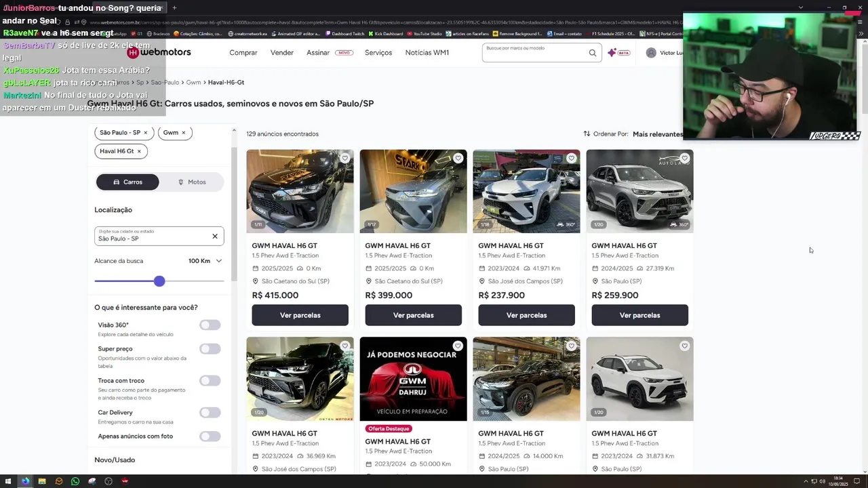Click Ver parcelas for R$ 415.000 car
The width and height of the screenshot is (868, 488).
[300, 315]
